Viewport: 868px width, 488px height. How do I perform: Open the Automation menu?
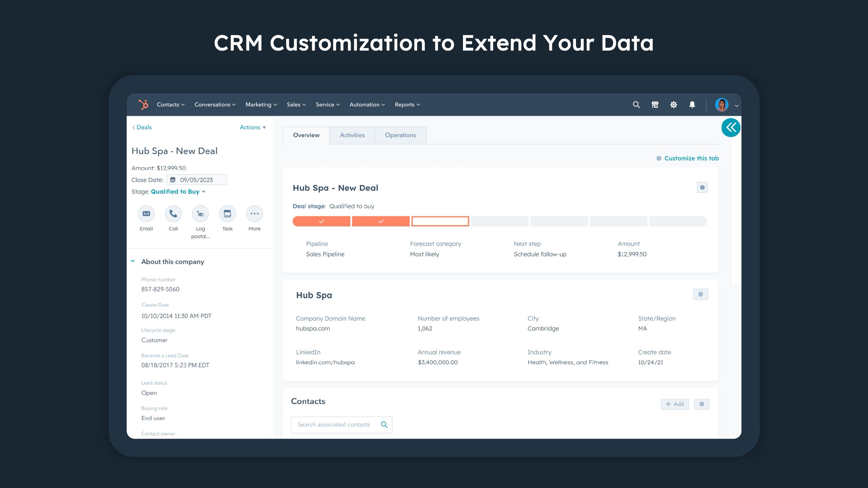tap(367, 105)
